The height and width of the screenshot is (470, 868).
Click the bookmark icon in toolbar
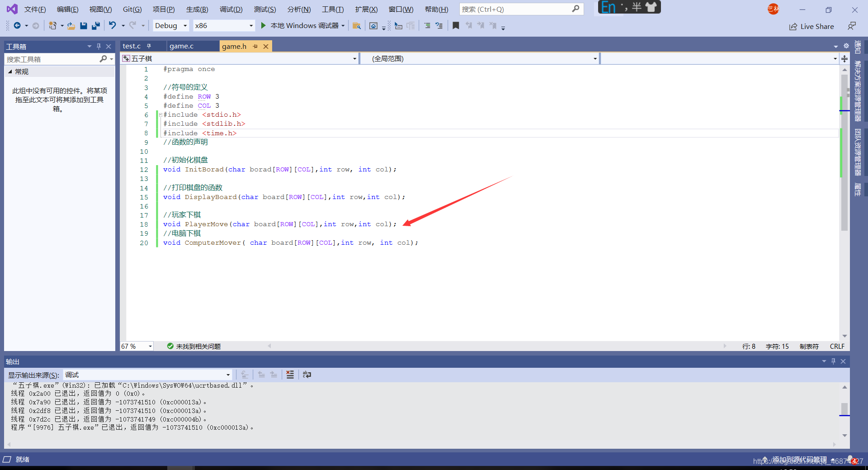pyautogui.click(x=456, y=26)
